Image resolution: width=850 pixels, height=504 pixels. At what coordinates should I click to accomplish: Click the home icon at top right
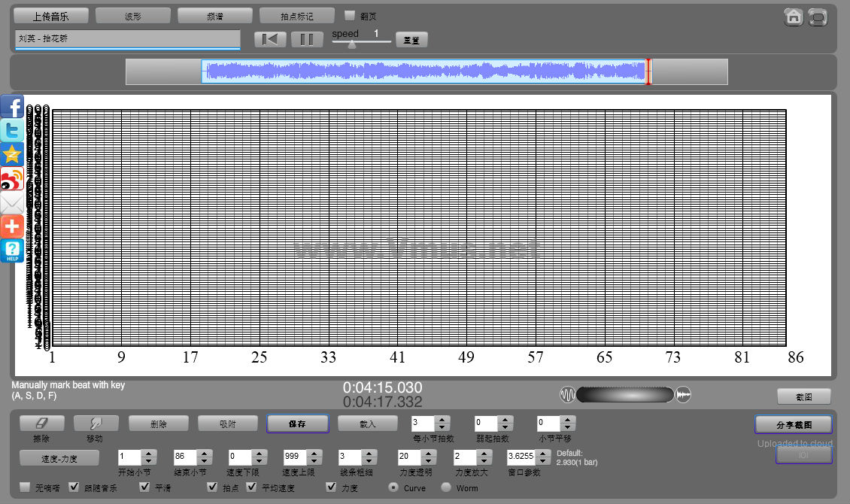[793, 17]
